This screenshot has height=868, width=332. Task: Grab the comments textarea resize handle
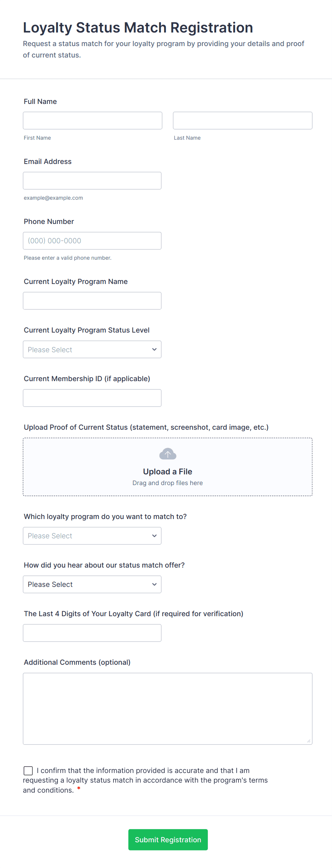tap(309, 741)
